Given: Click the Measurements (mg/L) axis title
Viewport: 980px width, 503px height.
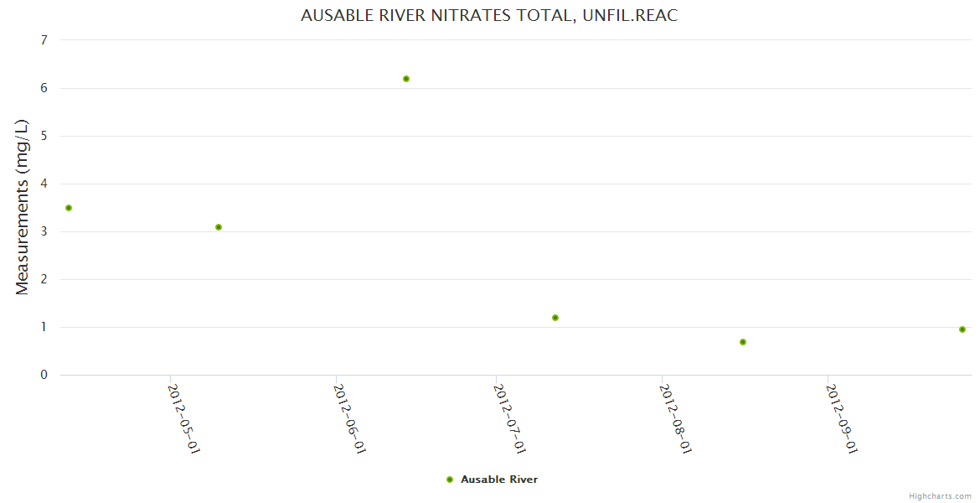Looking at the screenshot, I should (x=23, y=207).
